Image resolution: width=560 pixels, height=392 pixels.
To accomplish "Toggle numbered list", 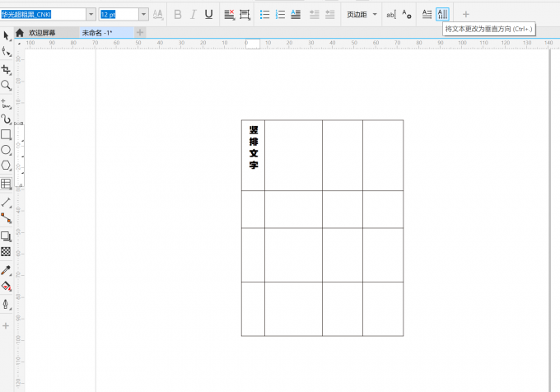I will (x=280, y=14).
